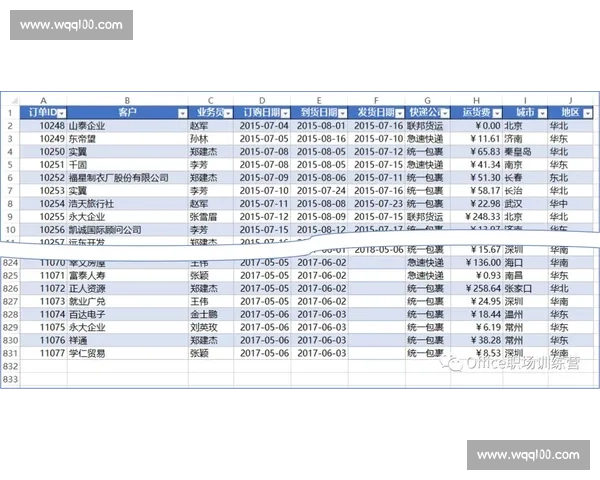The image size is (600, 480).
Task: Click order ID cell 10252
Action: 44,178
